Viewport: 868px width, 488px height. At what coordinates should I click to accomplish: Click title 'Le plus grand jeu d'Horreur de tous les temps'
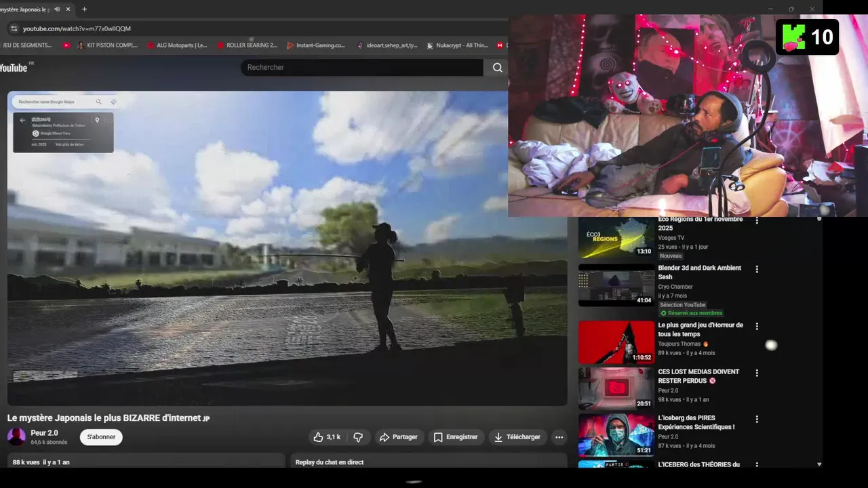701,329
